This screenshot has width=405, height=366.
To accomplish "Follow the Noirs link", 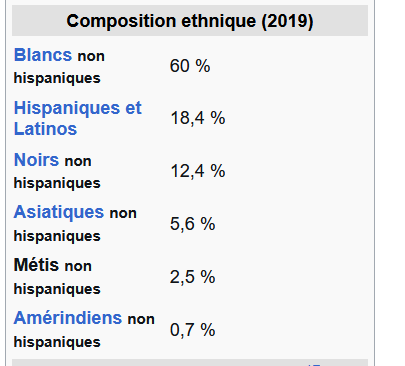I will click(36, 160).
